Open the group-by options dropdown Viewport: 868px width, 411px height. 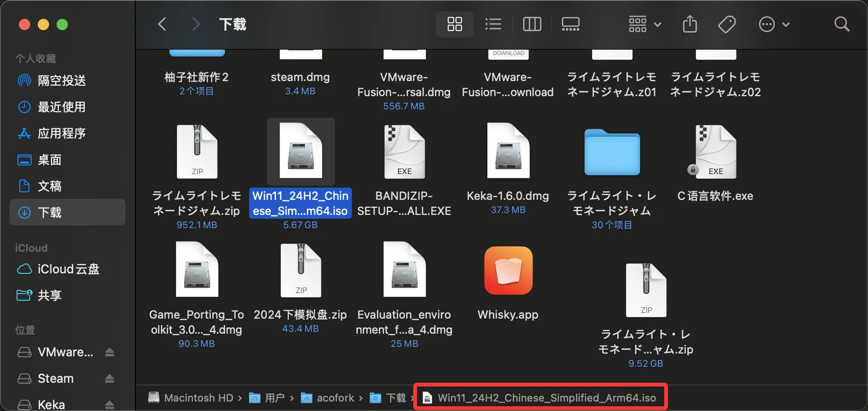[x=644, y=24]
